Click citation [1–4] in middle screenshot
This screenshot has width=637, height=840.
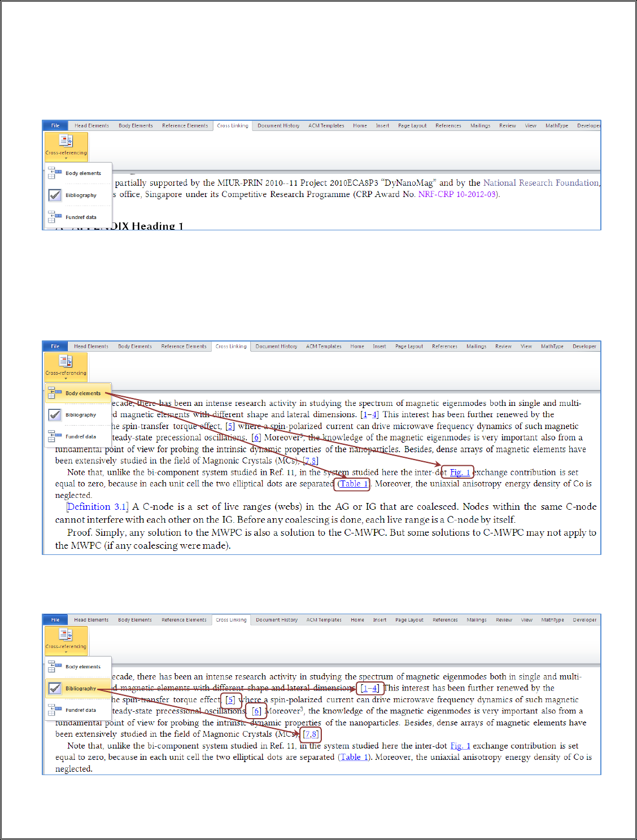point(369,414)
